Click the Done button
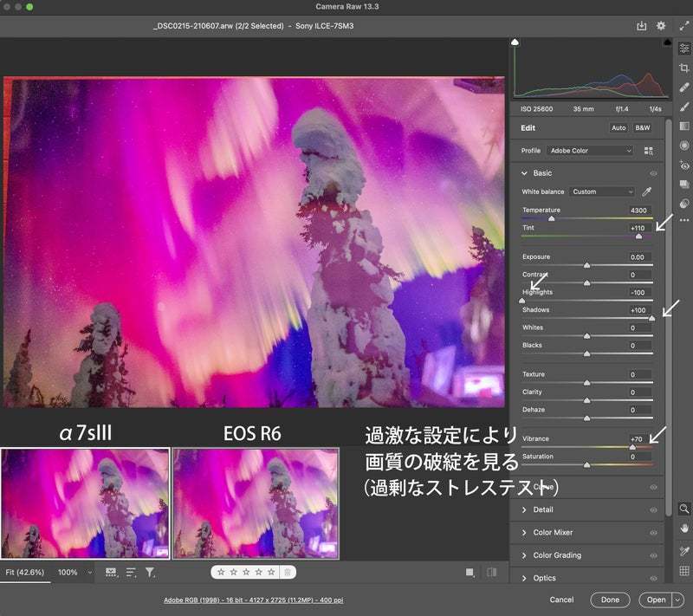Screen dimensions: 693x616 [x=610, y=600]
